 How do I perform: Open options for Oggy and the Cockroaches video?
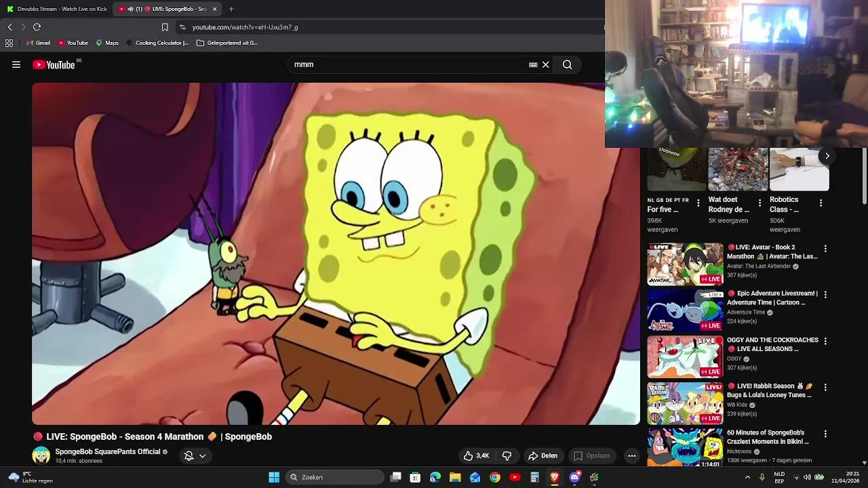coord(825,341)
